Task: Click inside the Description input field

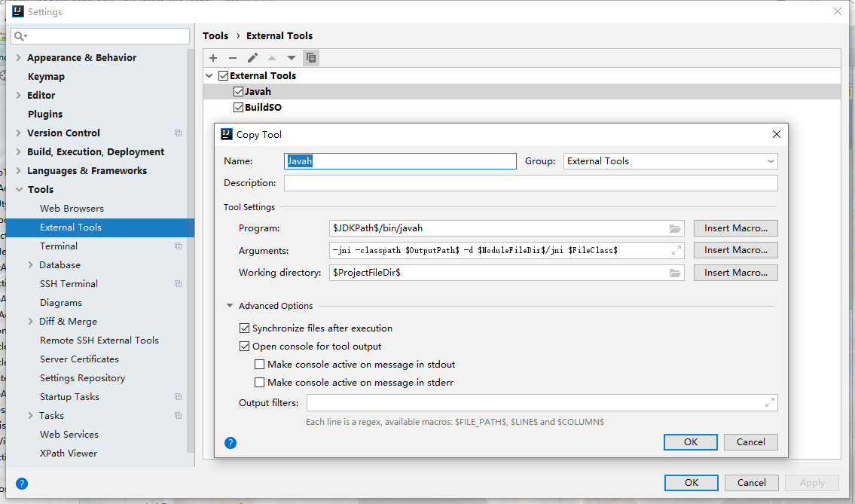Action: 527,182
